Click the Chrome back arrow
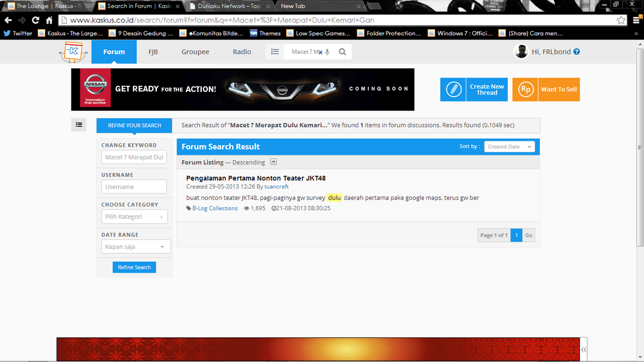The image size is (644, 362). pyautogui.click(x=8, y=20)
